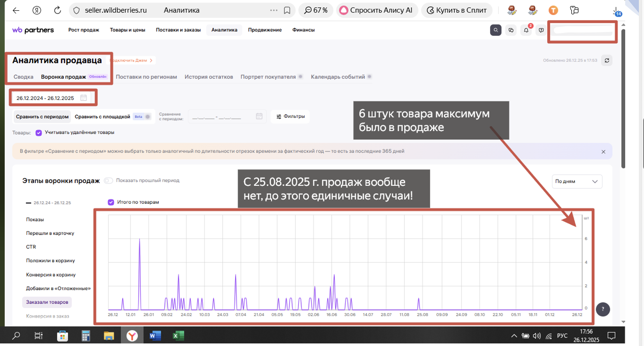Expand the 'По дням' dropdown
Screen dimensions: 644x346
tap(577, 182)
